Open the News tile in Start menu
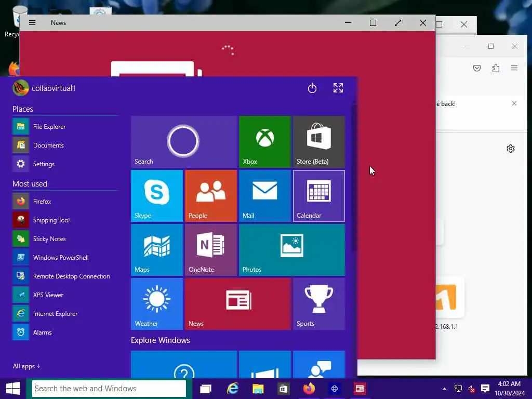This screenshot has height=399, width=532. click(x=238, y=304)
